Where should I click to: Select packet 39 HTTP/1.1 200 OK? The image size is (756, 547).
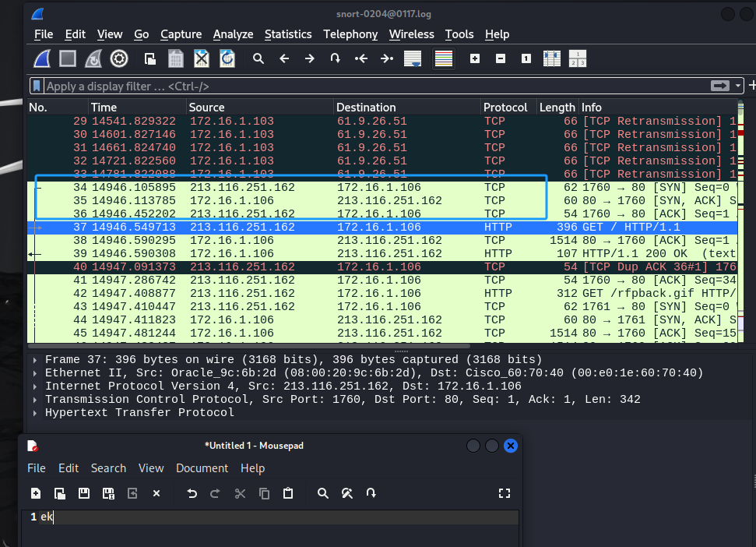(382, 254)
